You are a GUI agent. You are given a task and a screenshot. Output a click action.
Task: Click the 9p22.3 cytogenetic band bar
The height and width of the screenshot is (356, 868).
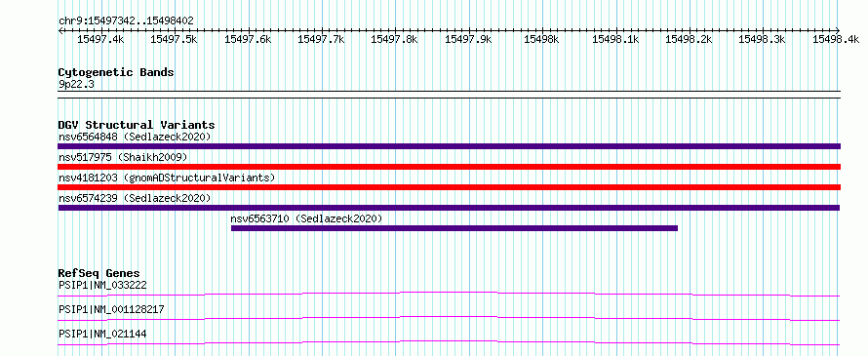pyautogui.click(x=449, y=95)
